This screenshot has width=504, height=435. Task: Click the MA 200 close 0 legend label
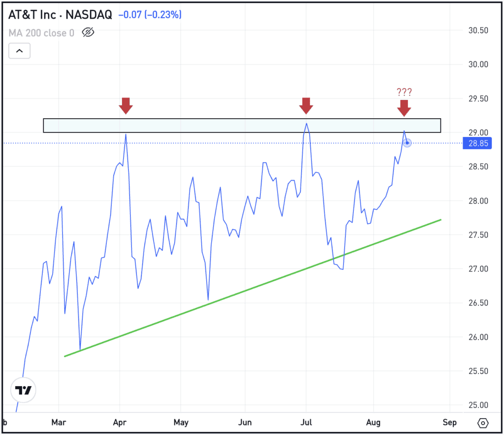coord(41,33)
